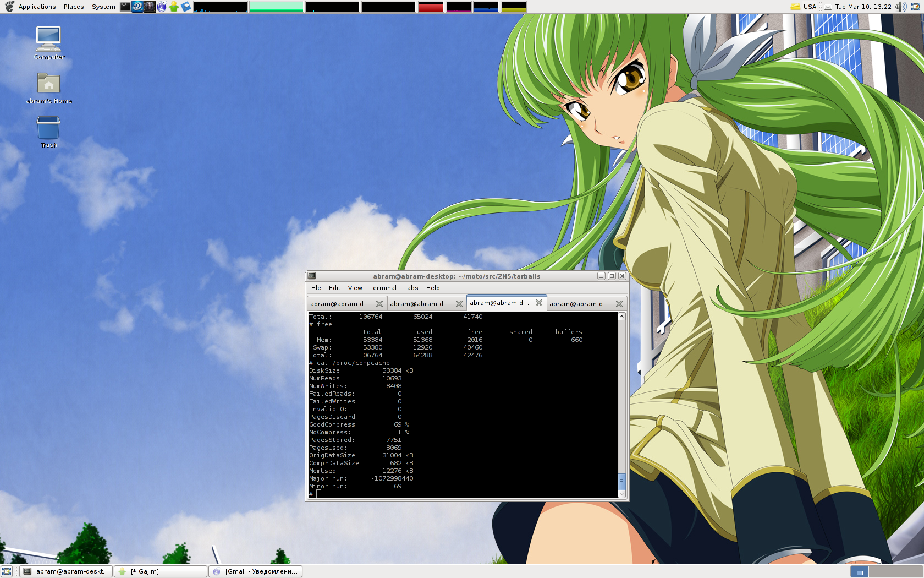
Task: Open the Applications menu
Action: pos(37,7)
